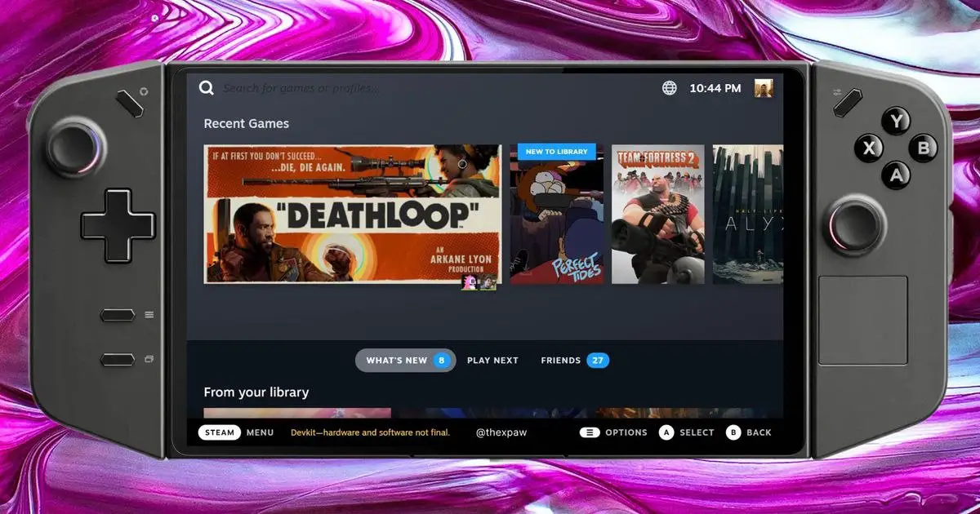Viewport: 980px width, 514px height.
Task: Click the left controller's upper top button
Action: [x=130, y=104]
